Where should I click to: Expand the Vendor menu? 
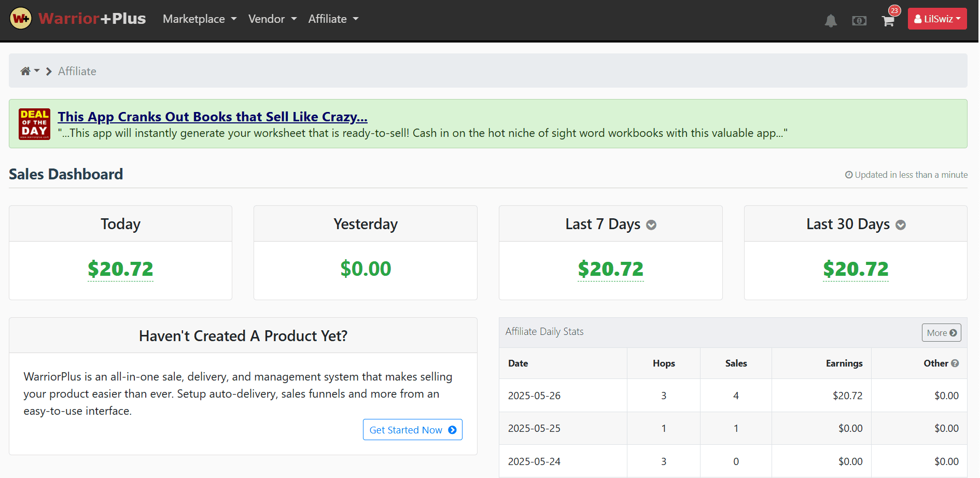click(x=272, y=19)
